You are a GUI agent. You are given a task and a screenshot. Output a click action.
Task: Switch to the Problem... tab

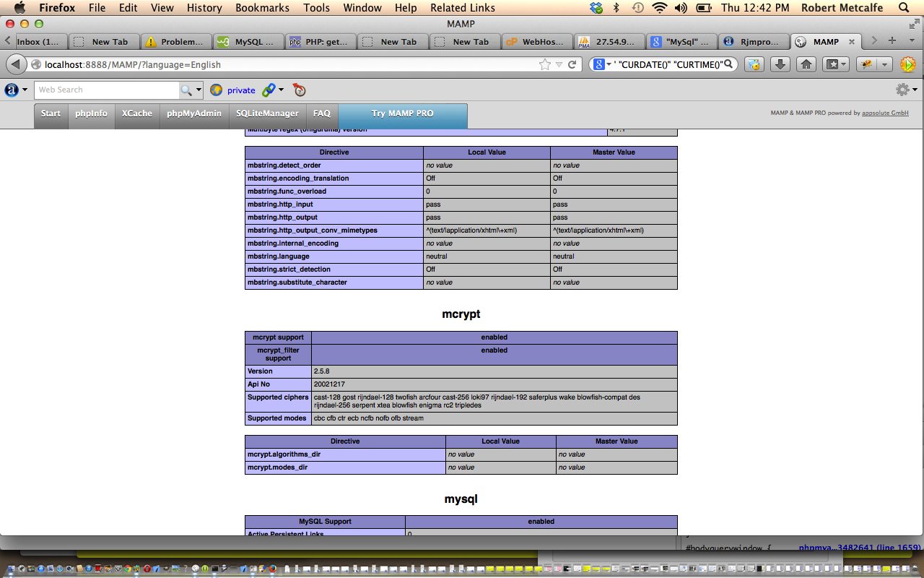click(177, 41)
